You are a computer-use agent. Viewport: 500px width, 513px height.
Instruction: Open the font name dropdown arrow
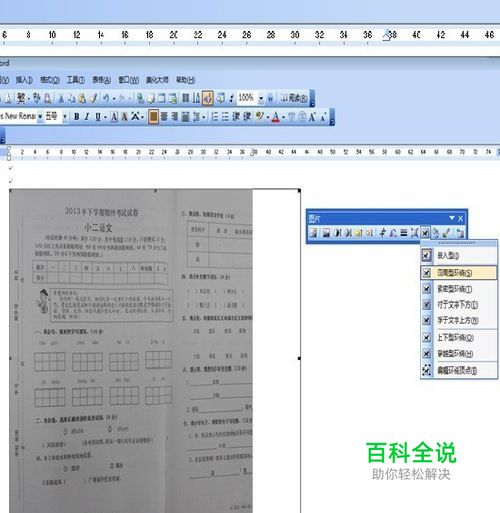(x=40, y=117)
